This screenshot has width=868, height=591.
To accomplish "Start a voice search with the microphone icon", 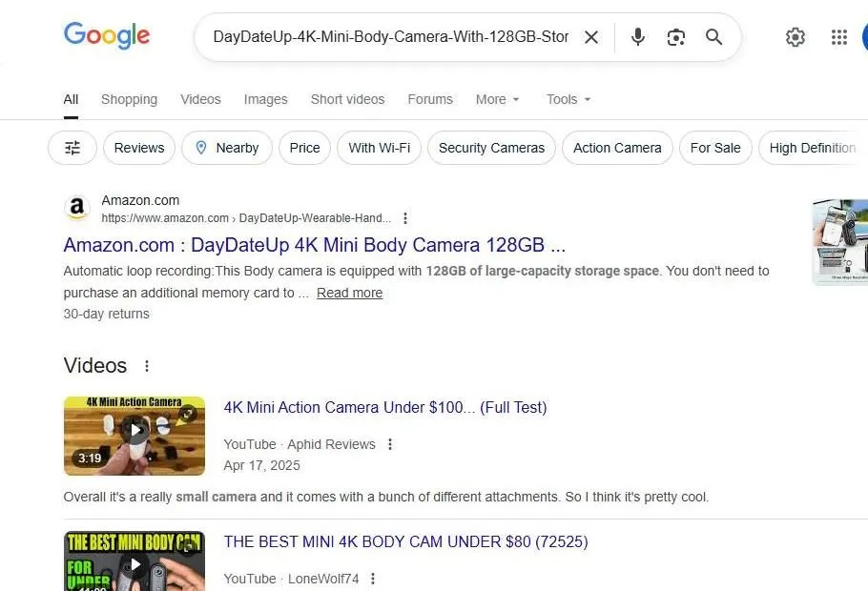I will point(637,37).
